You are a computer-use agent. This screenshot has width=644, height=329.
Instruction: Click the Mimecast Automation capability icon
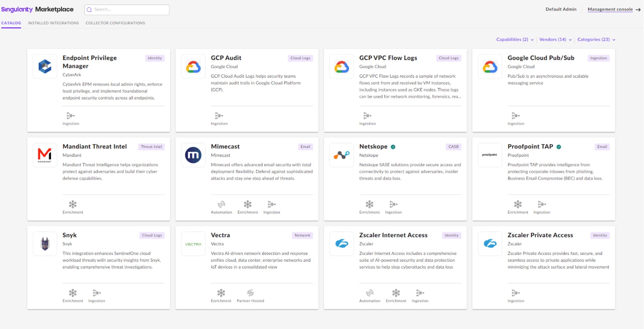click(x=221, y=204)
